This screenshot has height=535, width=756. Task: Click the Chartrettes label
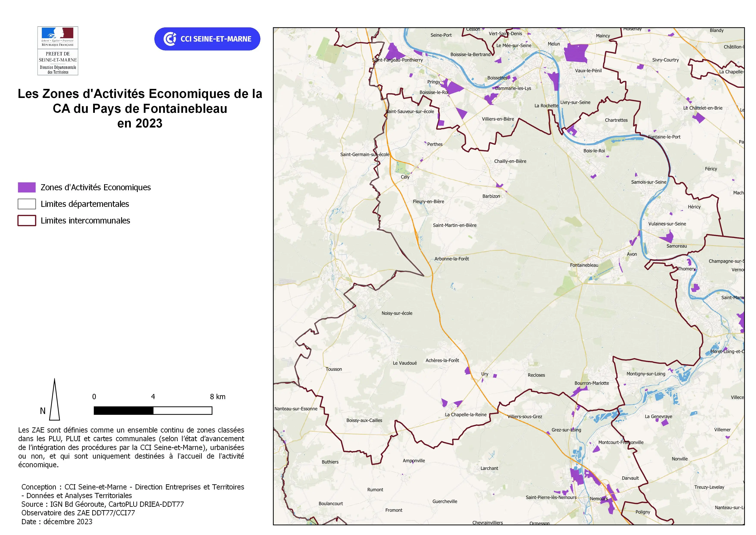point(616,120)
